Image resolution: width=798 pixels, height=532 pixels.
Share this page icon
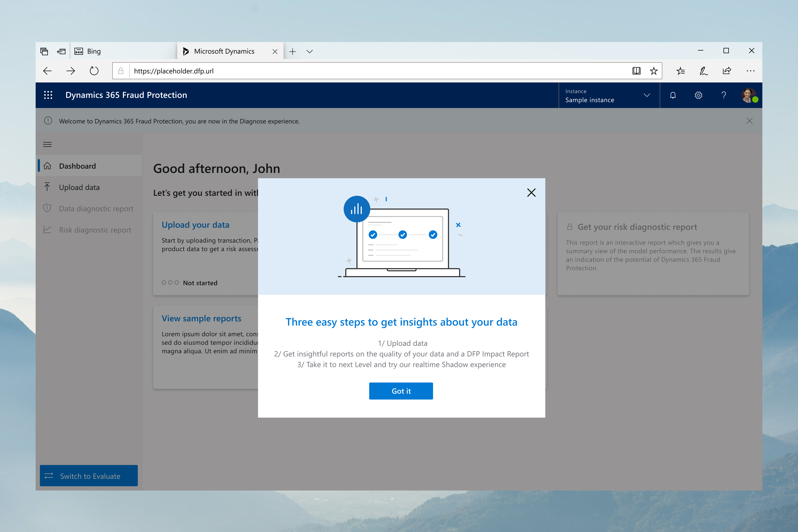[727, 71]
